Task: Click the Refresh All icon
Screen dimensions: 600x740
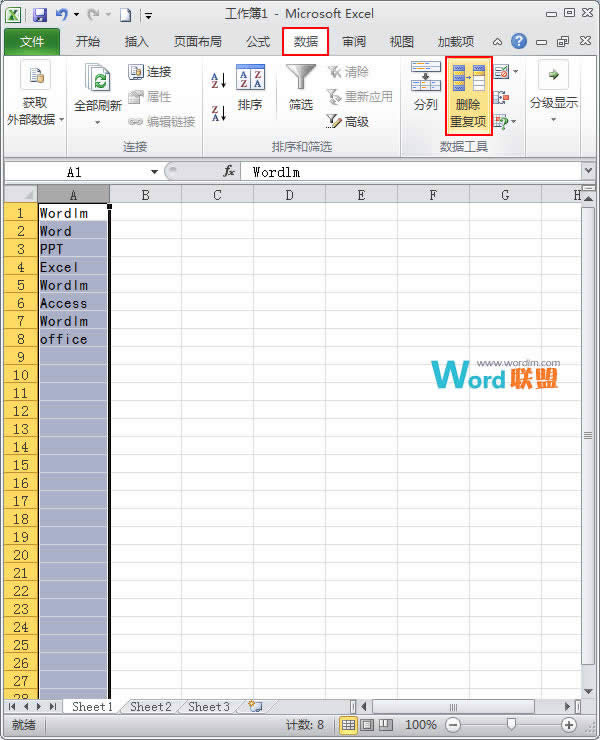Action: pyautogui.click(x=98, y=78)
